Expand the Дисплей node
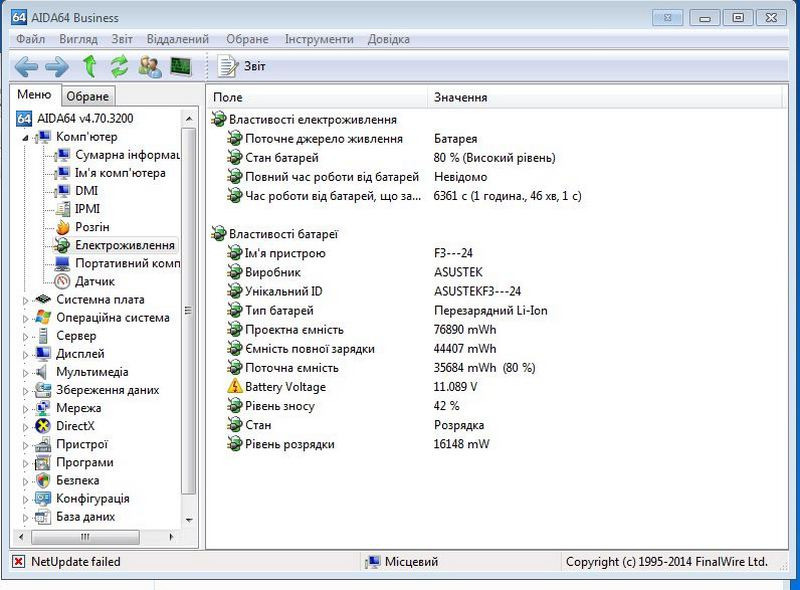 (25, 355)
